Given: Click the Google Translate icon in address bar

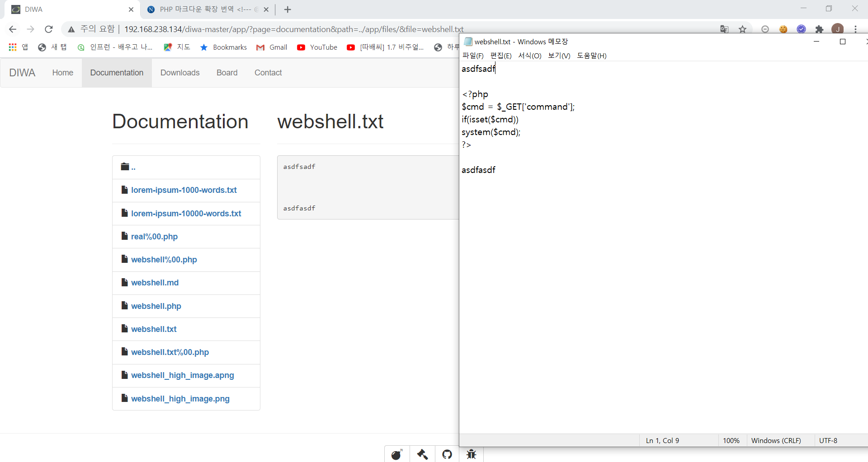Looking at the screenshot, I should coord(724,29).
